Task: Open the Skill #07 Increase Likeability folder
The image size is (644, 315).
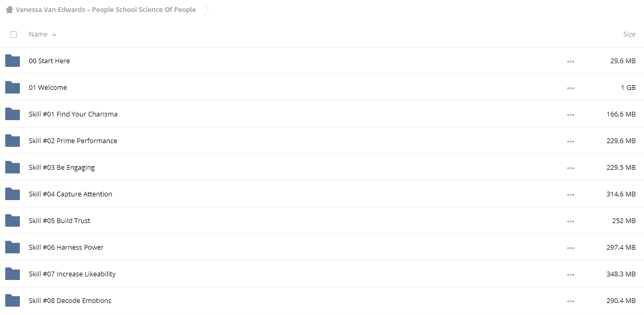Action: point(72,274)
